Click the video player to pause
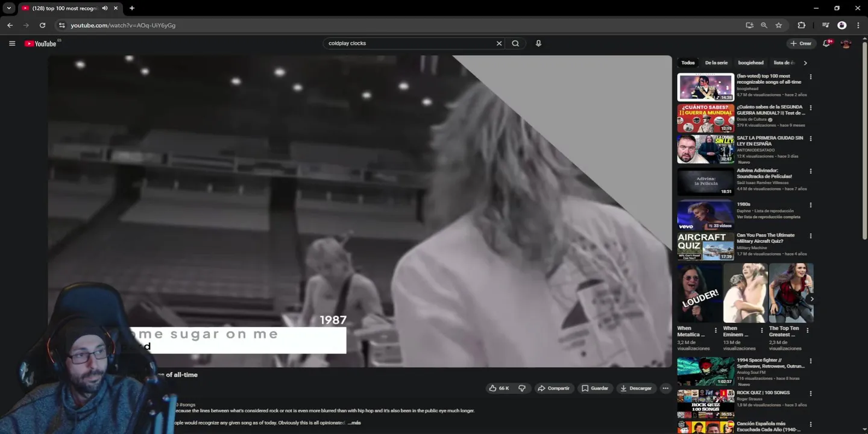This screenshot has height=434, width=868. tap(360, 211)
